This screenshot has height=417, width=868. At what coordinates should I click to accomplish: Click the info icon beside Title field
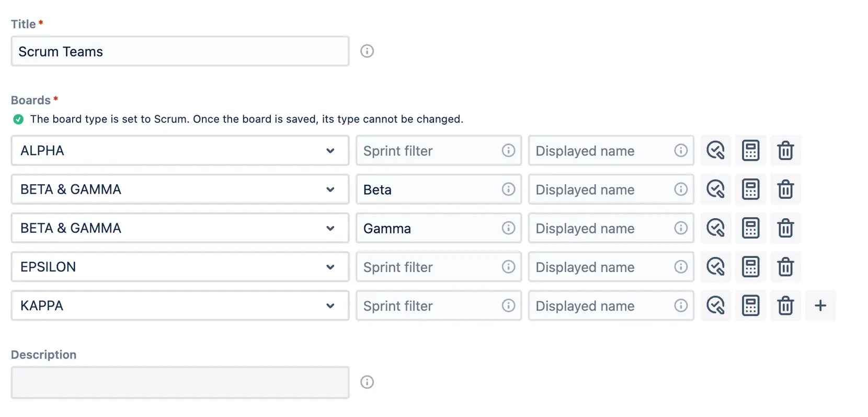367,51
